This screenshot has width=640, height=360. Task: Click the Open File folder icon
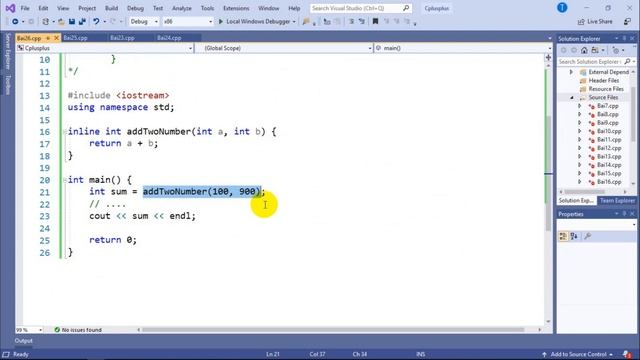[x=61, y=22]
